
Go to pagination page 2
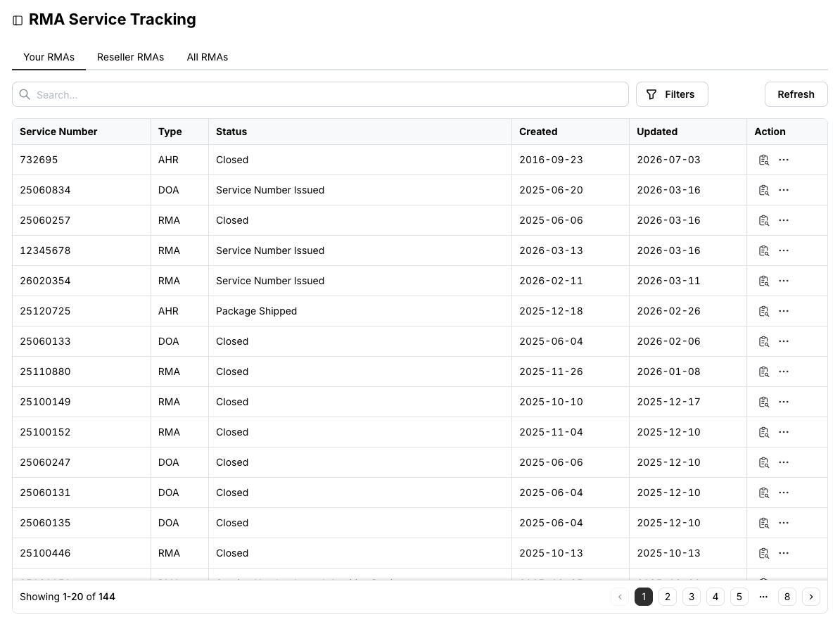coord(668,597)
